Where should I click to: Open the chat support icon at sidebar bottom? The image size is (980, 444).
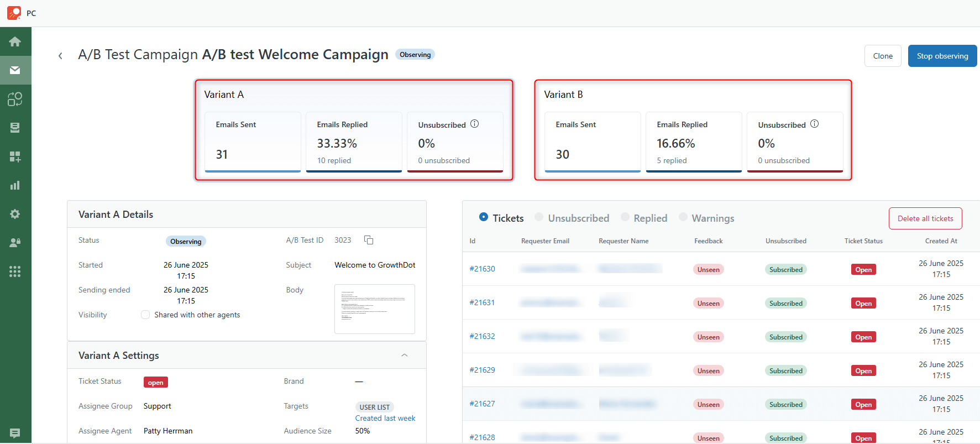coord(15,433)
